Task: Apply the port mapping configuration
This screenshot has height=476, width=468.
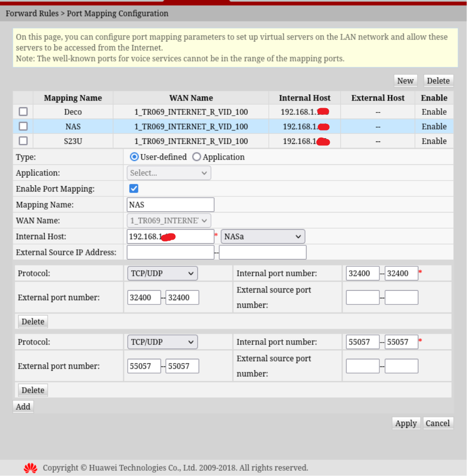Action: [406, 423]
